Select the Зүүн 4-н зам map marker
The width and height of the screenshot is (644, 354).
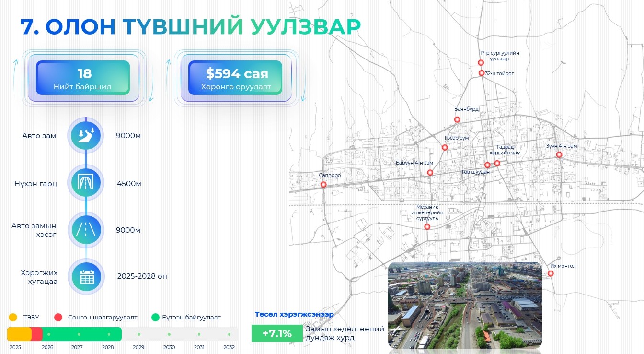coord(559,154)
